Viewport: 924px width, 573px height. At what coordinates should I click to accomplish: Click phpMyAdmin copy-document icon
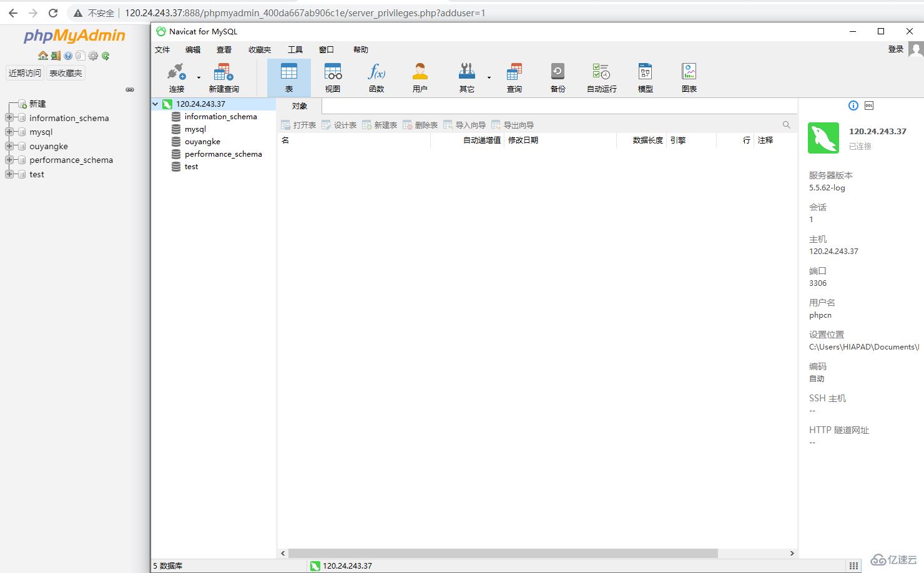(79, 56)
